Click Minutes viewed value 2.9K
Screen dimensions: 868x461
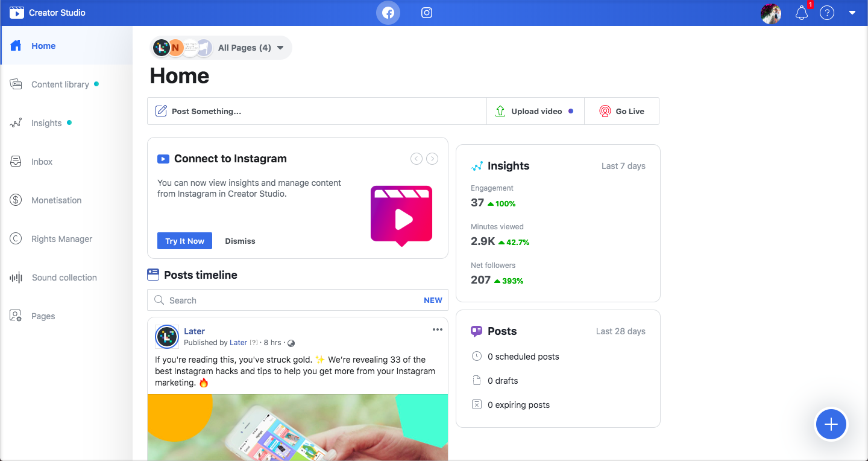(x=483, y=242)
